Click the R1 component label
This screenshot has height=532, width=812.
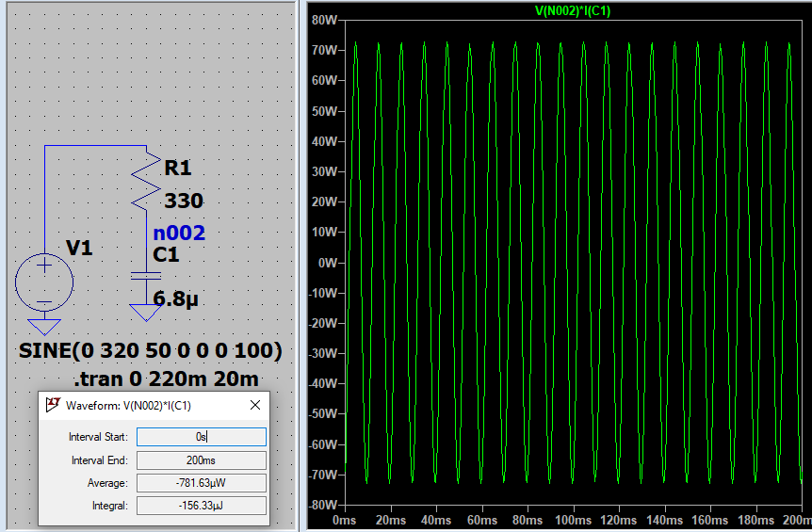pos(178,168)
